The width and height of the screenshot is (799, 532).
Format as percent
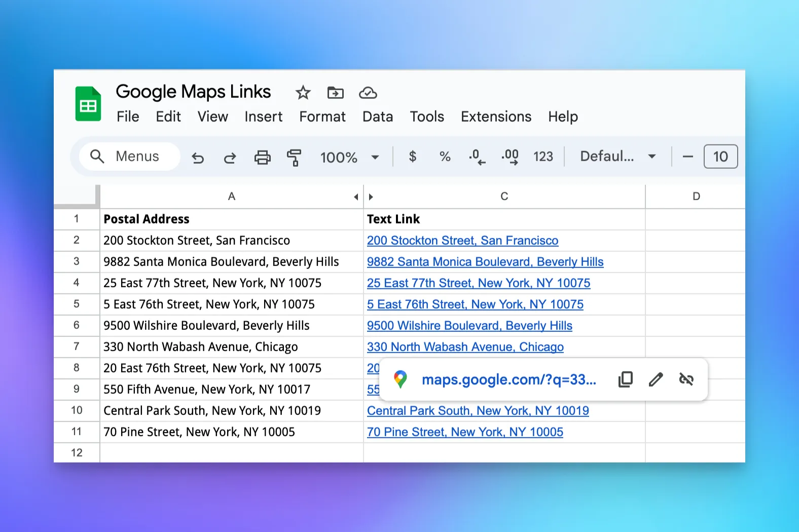pos(445,157)
